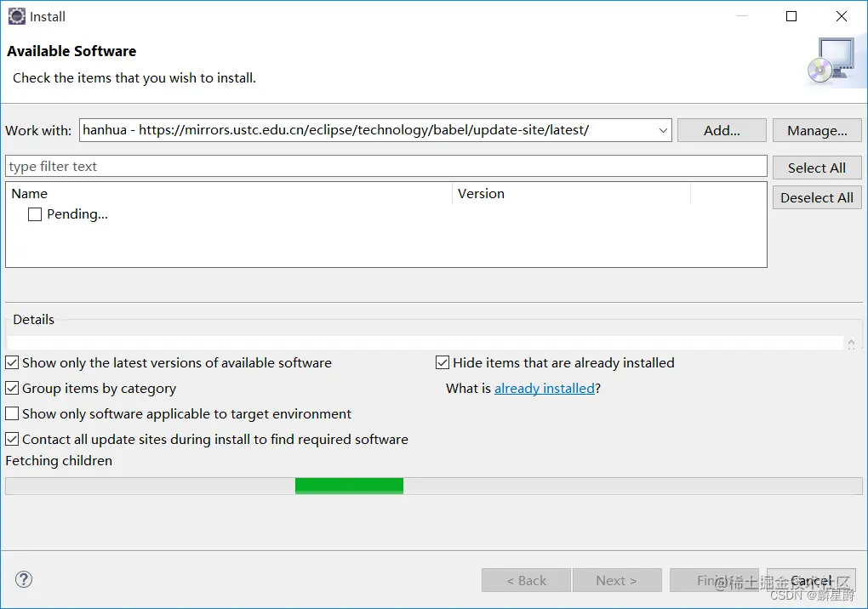Click the Cancel button
The height and width of the screenshot is (609, 868).
coord(811,580)
